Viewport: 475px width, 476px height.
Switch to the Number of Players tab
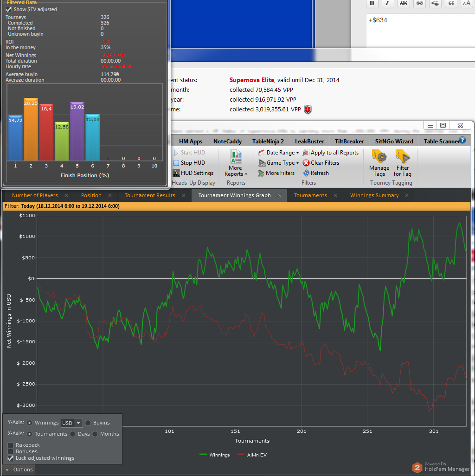tap(35, 195)
